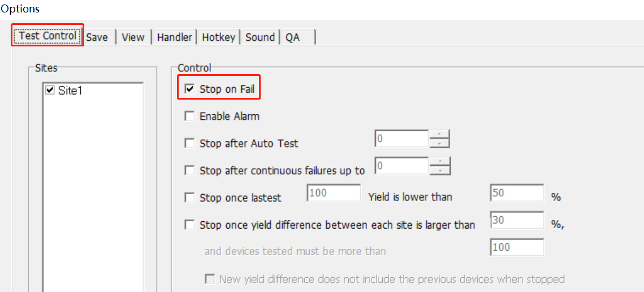Image resolution: width=644 pixels, height=292 pixels.
Task: Open the View tab
Action: click(x=133, y=37)
